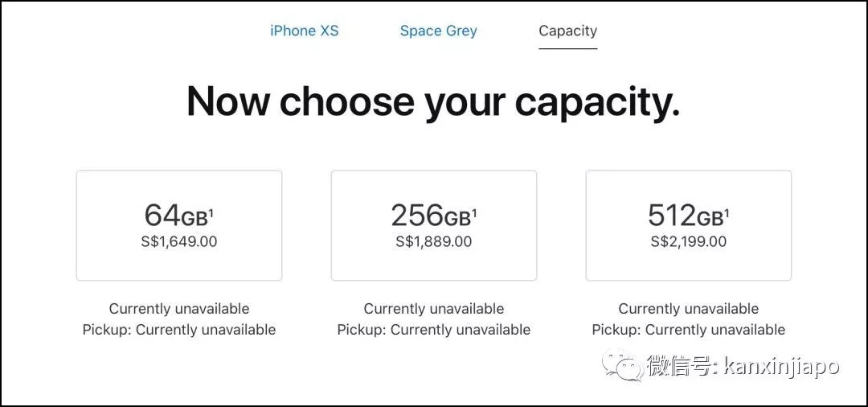The height and width of the screenshot is (407, 868).
Task: Click the Pickup availability text under 512GB
Action: click(688, 330)
